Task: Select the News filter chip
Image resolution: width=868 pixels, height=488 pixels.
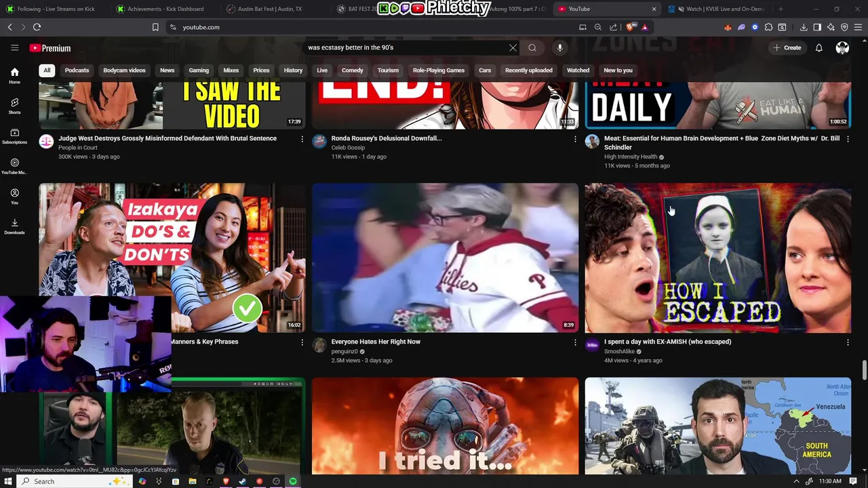Action: [x=167, y=70]
